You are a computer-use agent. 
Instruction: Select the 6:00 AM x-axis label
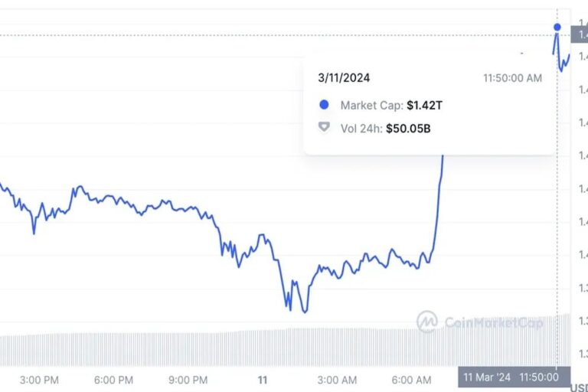tap(411, 380)
